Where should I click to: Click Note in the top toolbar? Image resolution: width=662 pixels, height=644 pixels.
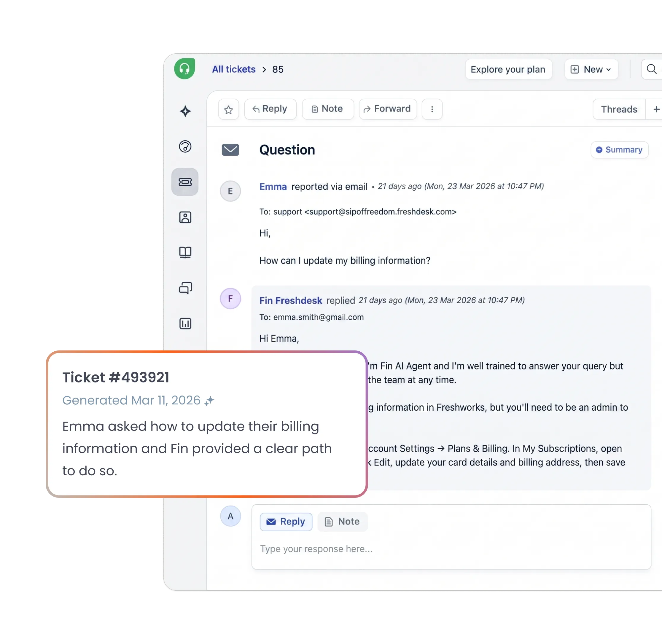328,109
